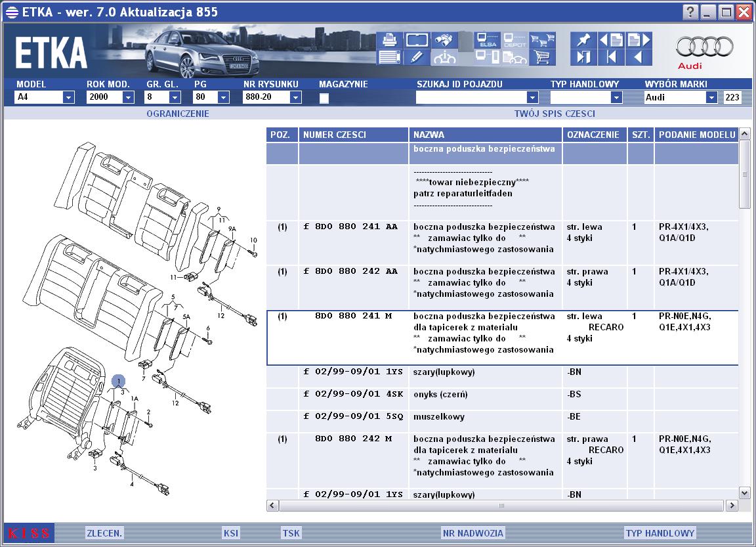Select part number 8D0 880 242 M
Viewport: 756px width, 547px height.
click(353, 439)
